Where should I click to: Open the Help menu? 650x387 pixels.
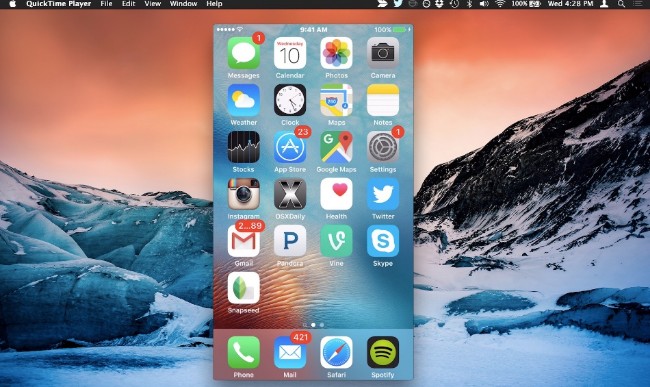point(214,4)
